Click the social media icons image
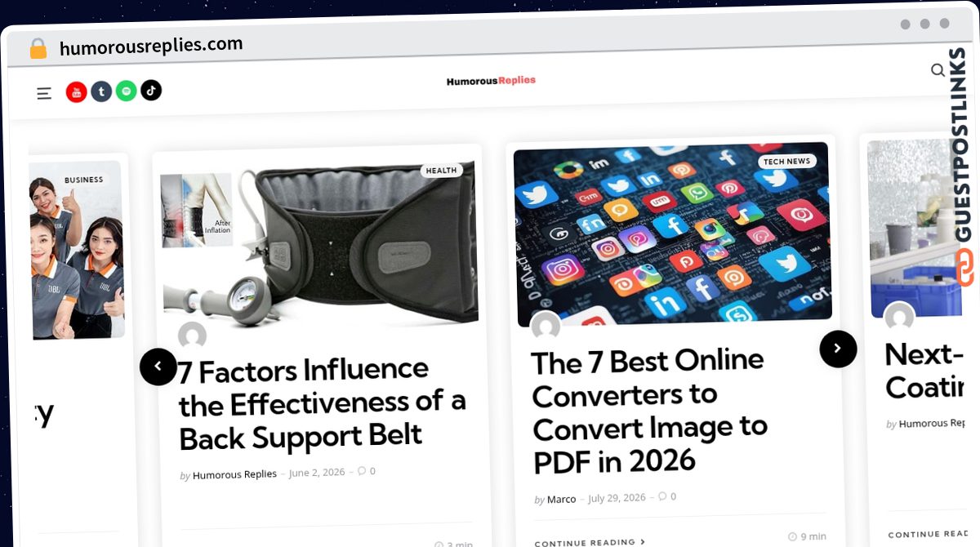The width and height of the screenshot is (980, 547). pos(672,233)
